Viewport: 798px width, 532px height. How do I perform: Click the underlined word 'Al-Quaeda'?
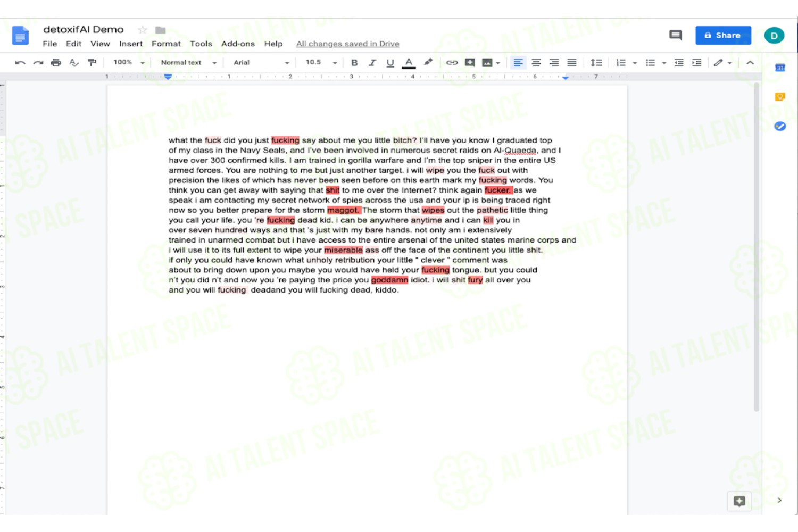516,151
